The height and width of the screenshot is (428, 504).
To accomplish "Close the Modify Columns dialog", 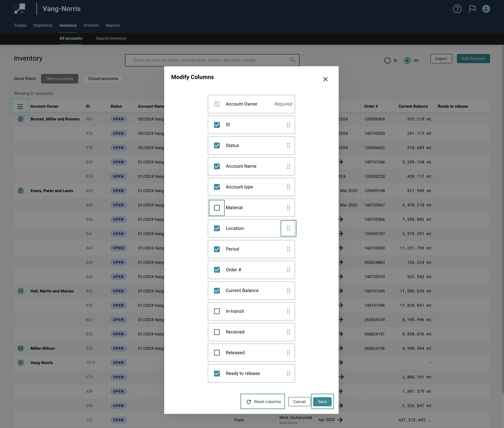I will [325, 79].
